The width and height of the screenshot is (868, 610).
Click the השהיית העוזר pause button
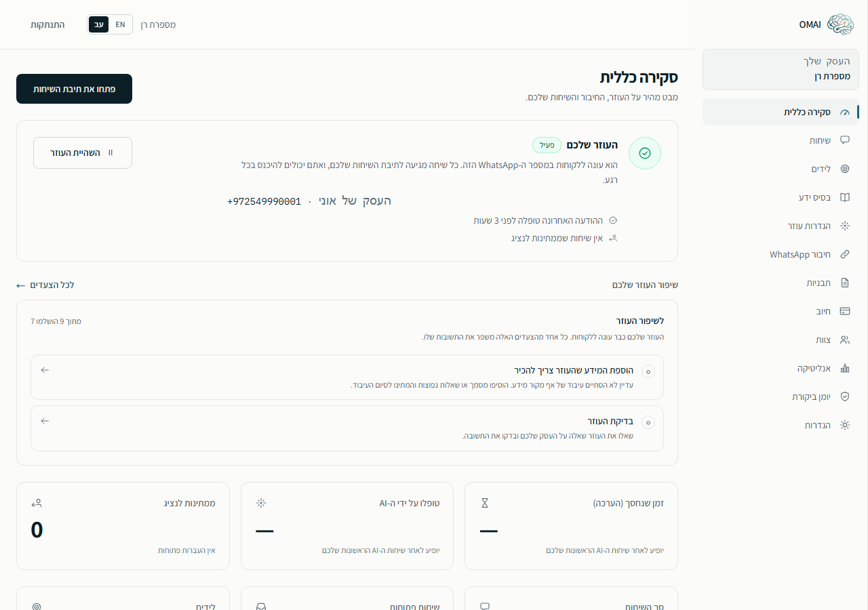click(83, 152)
